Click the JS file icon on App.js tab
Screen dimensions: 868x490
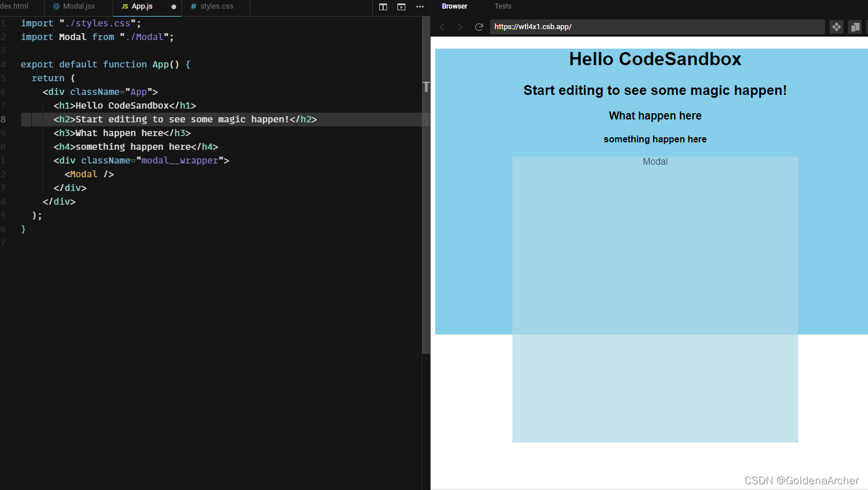coord(125,7)
